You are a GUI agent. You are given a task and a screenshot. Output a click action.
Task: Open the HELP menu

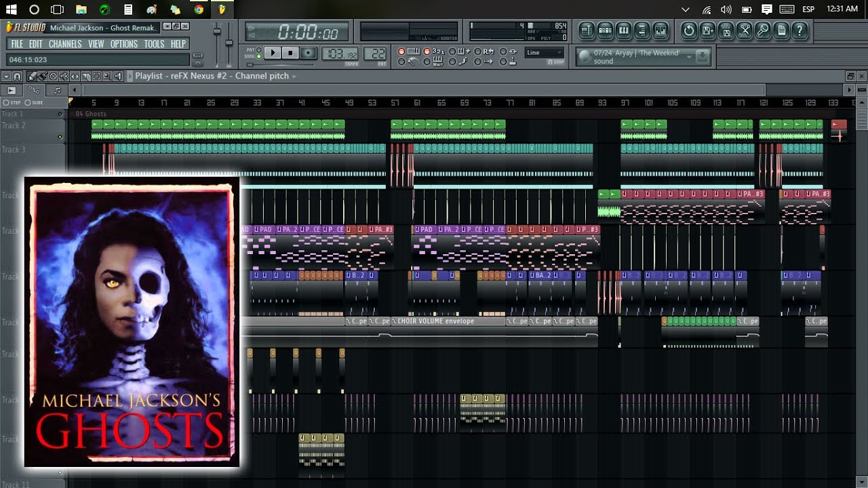pos(178,44)
